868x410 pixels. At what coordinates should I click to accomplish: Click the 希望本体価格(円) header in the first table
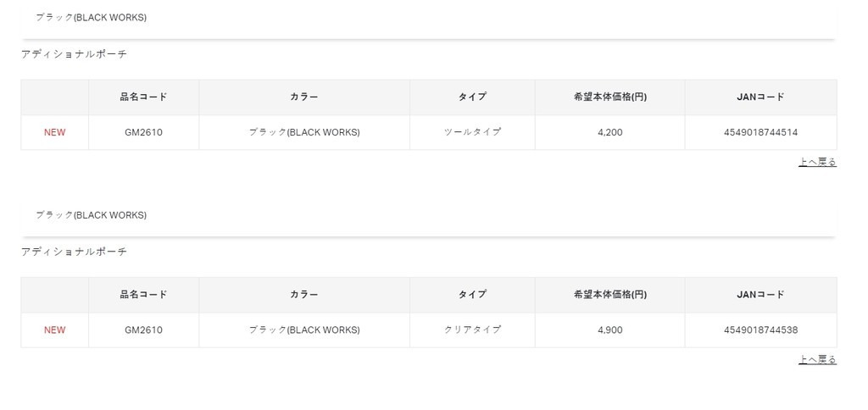tap(609, 97)
